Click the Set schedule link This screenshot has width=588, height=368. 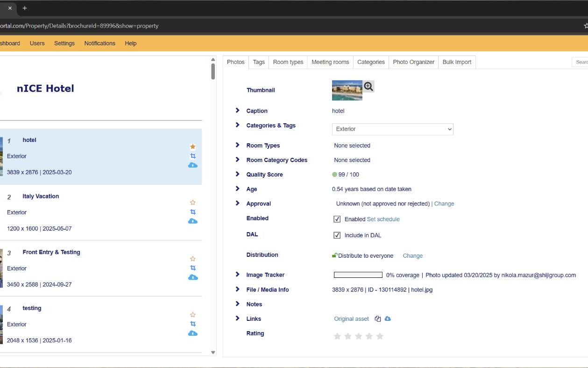(383, 219)
